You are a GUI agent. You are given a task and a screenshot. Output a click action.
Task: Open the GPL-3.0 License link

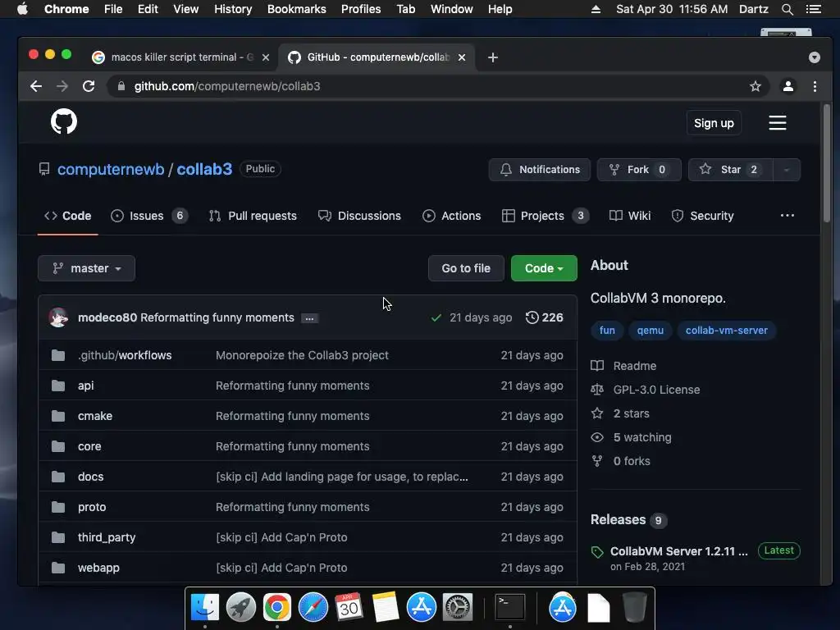pyautogui.click(x=656, y=390)
